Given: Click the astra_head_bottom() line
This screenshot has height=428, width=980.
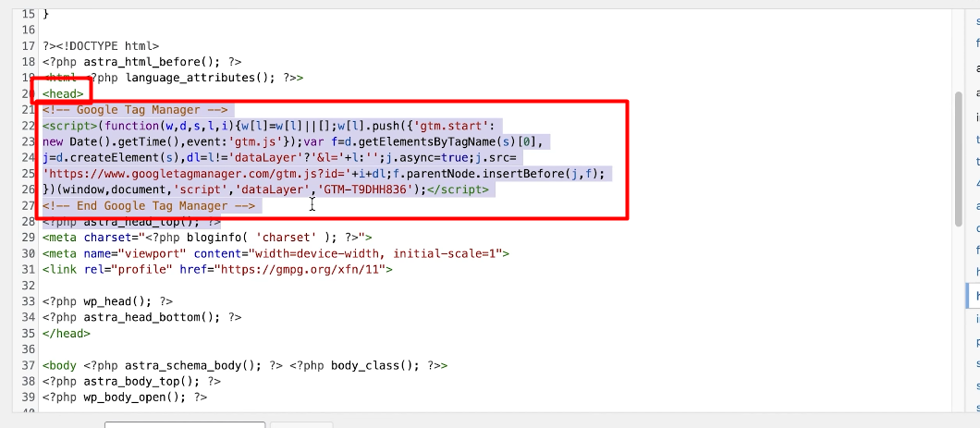Looking at the screenshot, I should pos(141,317).
